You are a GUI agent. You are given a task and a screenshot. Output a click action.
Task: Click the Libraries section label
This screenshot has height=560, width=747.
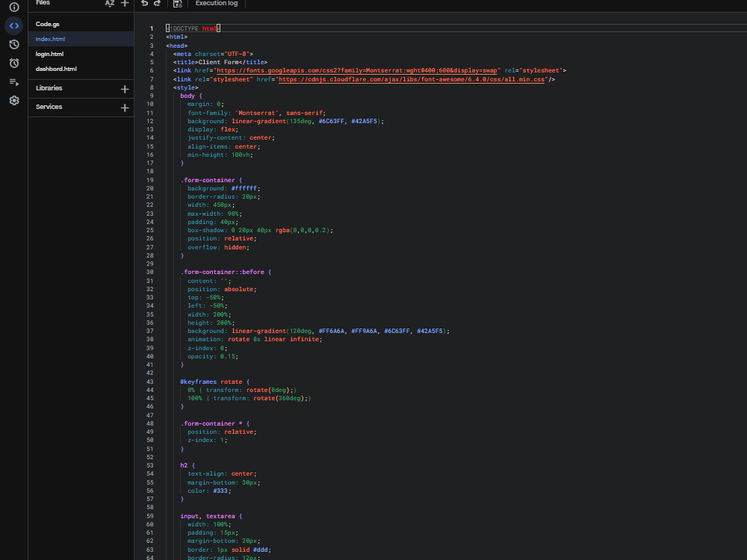point(49,88)
